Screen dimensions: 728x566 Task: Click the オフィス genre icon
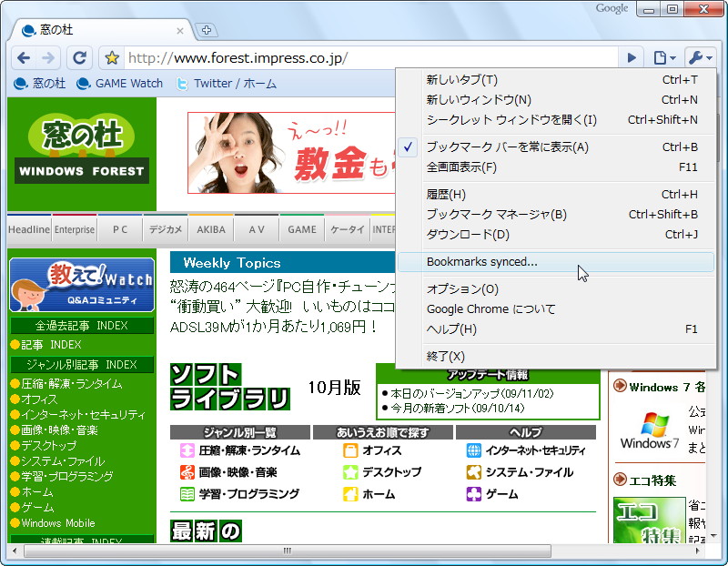pos(350,450)
